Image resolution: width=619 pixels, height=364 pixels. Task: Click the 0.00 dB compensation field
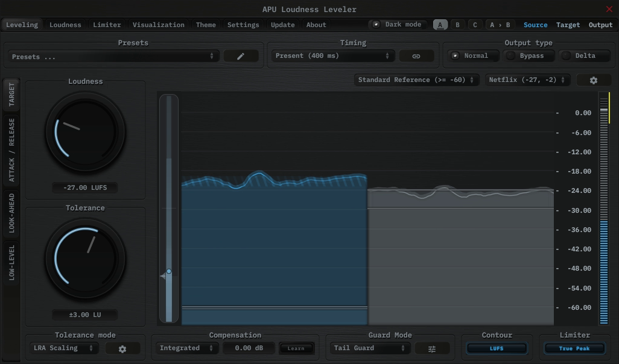click(249, 348)
